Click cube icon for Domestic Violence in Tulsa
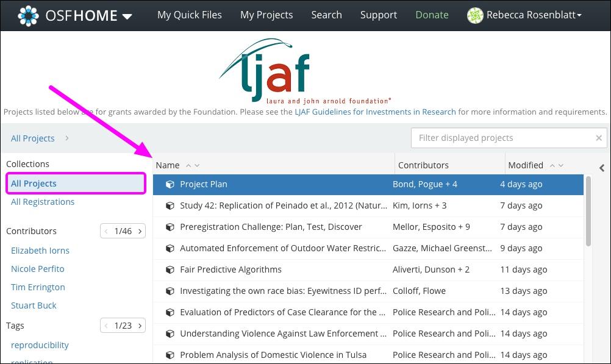Screen dimensions: 611x364 (x=170, y=355)
